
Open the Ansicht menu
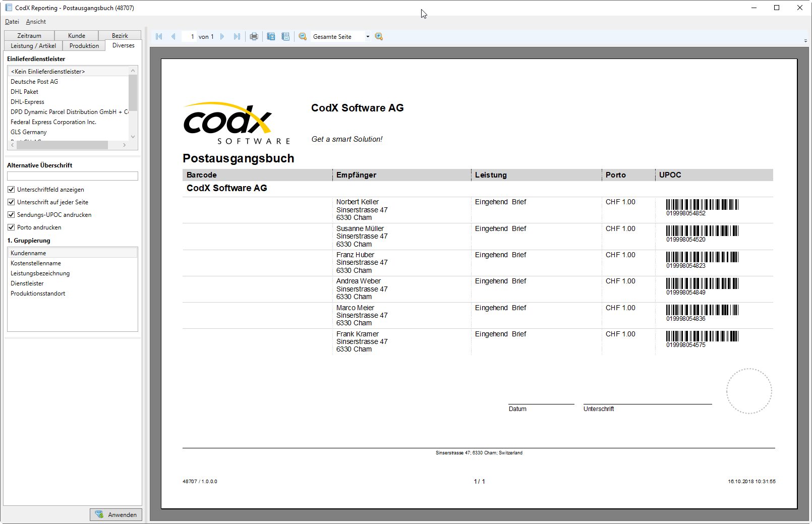[35, 22]
